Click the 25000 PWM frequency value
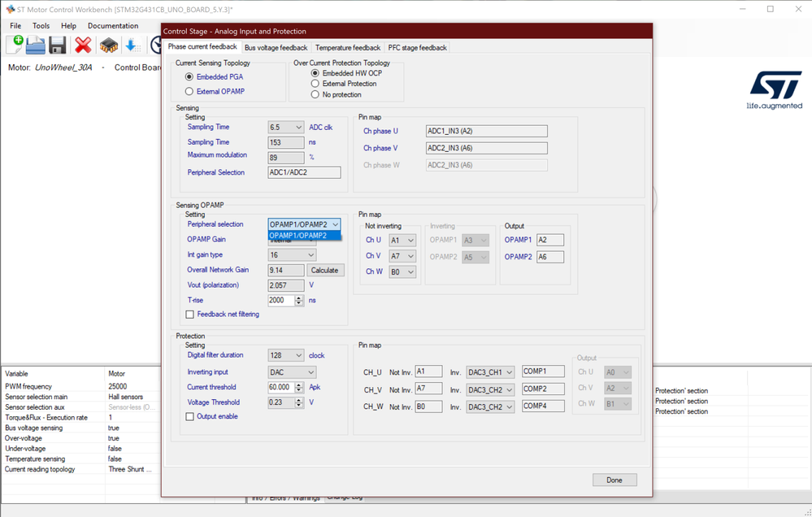The width and height of the screenshot is (812, 517). tap(118, 386)
